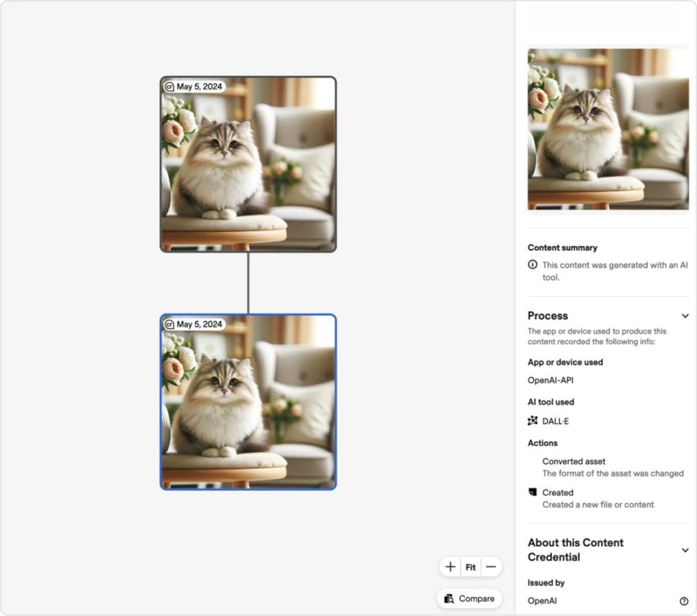
Task: Click the Fit zoom button
Action: pos(470,567)
